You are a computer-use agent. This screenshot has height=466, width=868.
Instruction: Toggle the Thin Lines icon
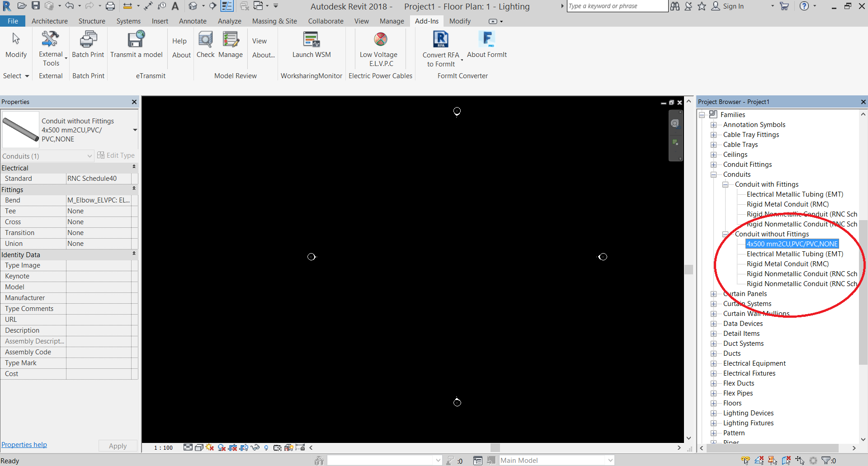coord(227,6)
